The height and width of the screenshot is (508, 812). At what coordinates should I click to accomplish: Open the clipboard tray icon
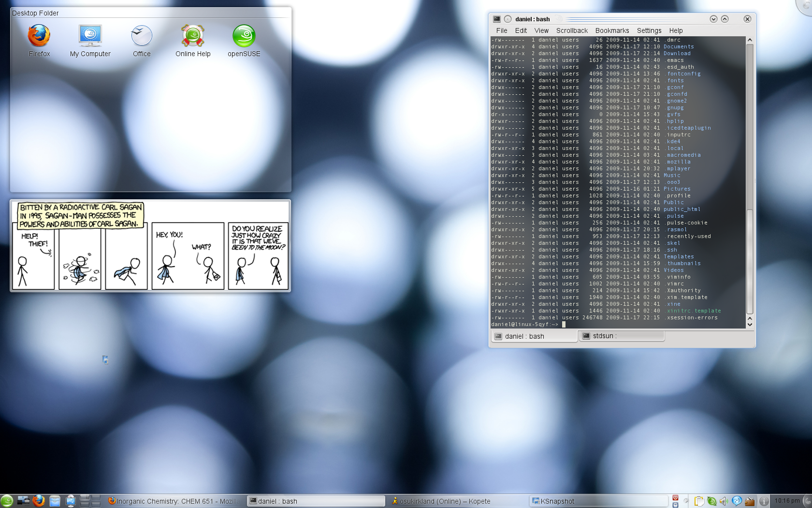699,501
